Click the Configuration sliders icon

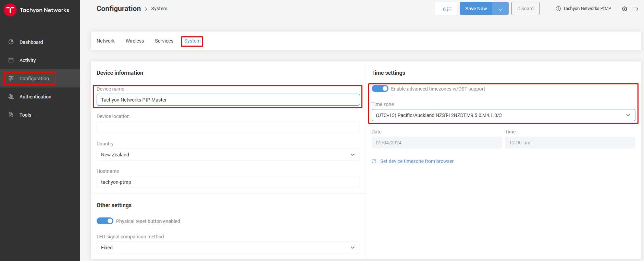click(11, 78)
